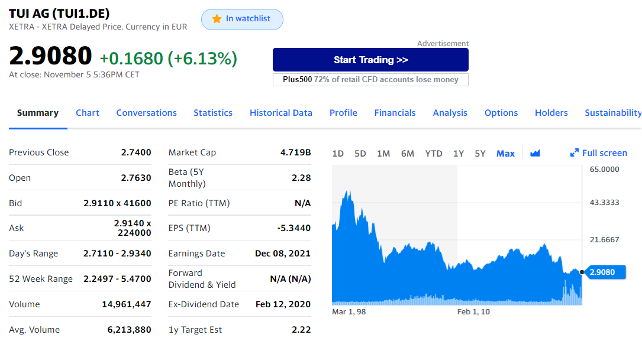
Task: Set chart range to 1Y
Action: pos(459,154)
